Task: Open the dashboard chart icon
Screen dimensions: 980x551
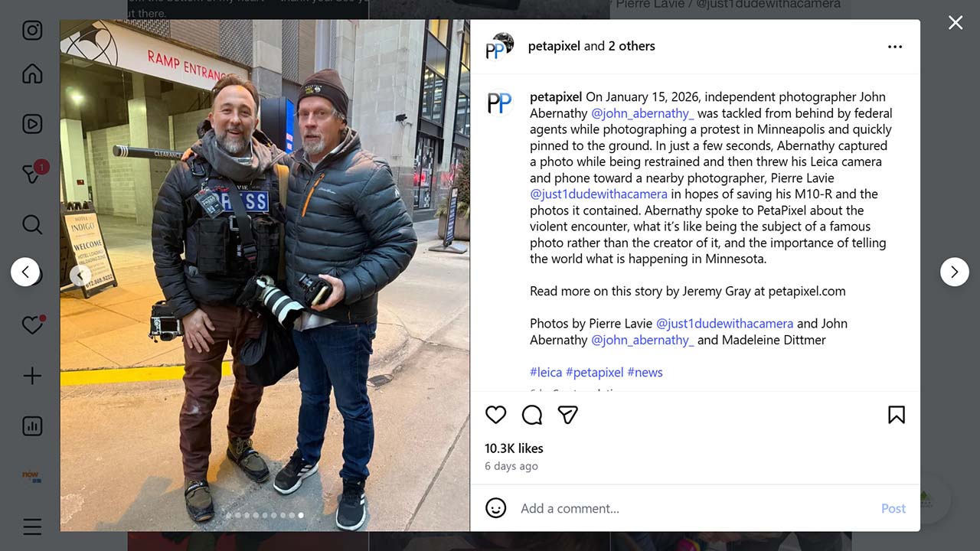Action: pyautogui.click(x=32, y=426)
